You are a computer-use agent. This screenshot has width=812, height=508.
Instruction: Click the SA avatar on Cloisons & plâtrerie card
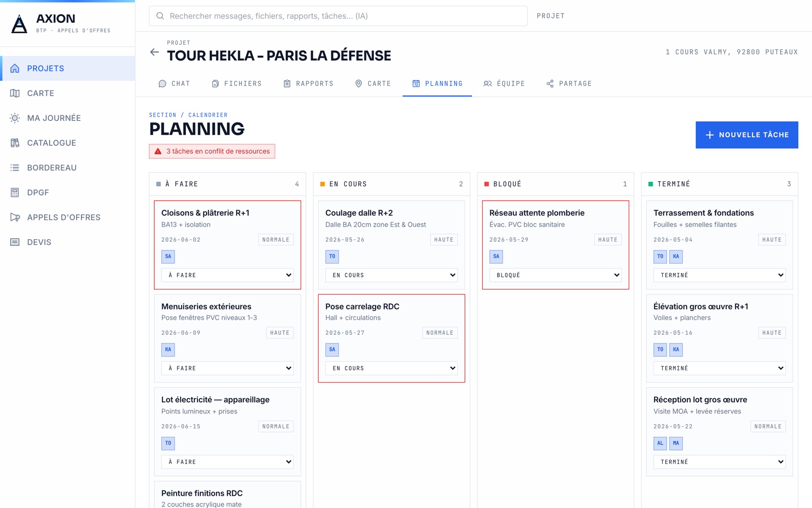pos(168,257)
